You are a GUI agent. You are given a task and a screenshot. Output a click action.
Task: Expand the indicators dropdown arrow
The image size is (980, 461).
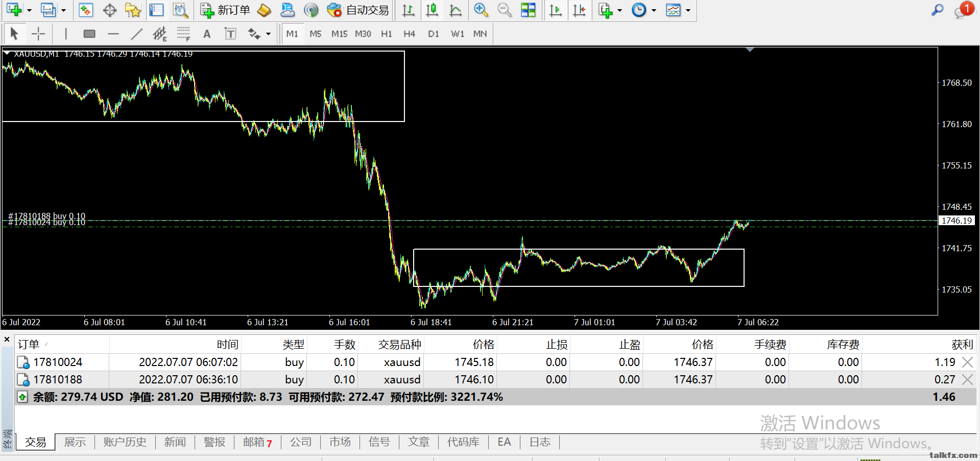coord(619,10)
